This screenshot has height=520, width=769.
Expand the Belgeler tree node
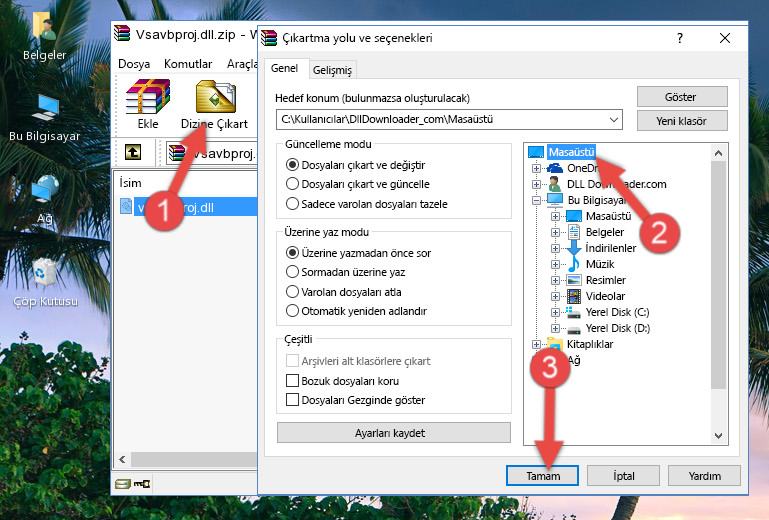[555, 232]
